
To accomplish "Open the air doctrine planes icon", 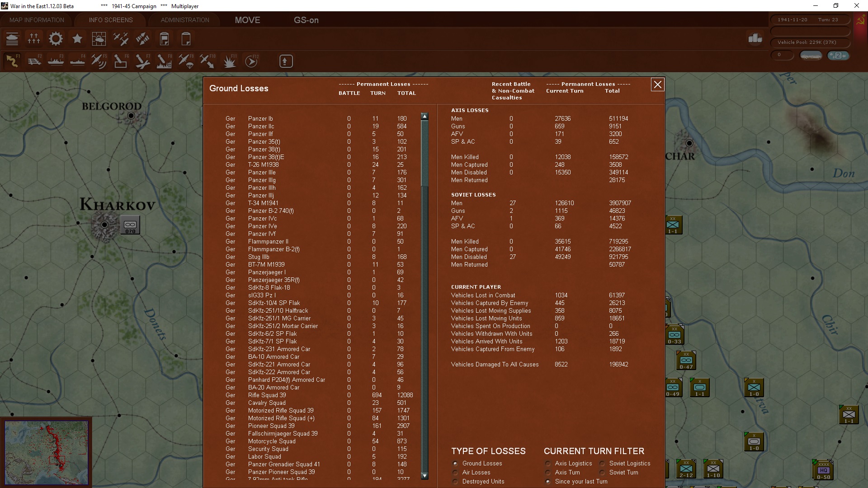I will [121, 39].
